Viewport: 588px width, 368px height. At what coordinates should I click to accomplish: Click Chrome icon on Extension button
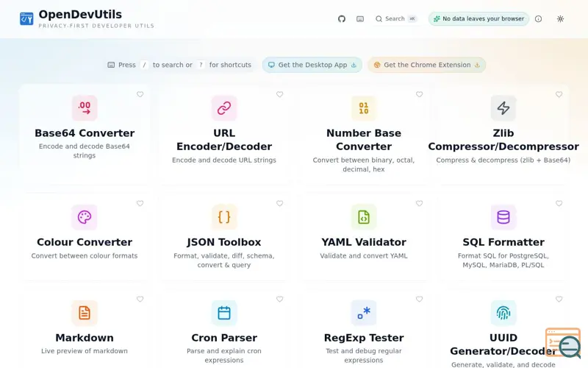point(377,65)
